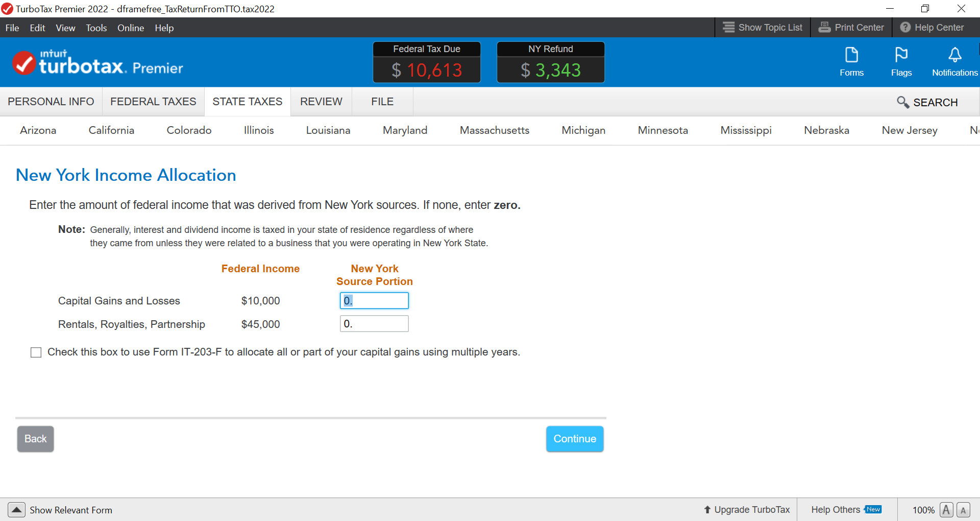The height and width of the screenshot is (521, 980).
Task: Select the Massachusetts state tab
Action: tap(495, 130)
